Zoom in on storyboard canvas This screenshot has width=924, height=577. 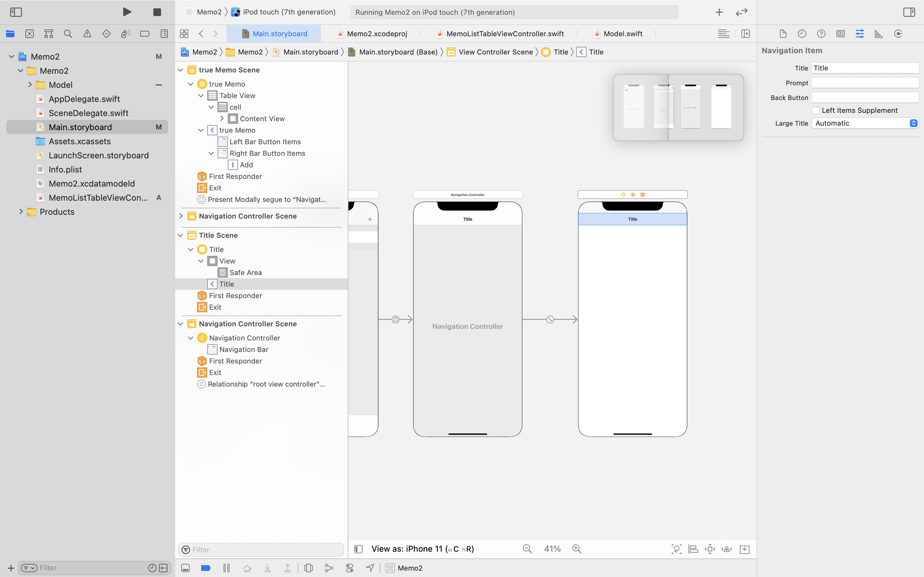click(577, 549)
